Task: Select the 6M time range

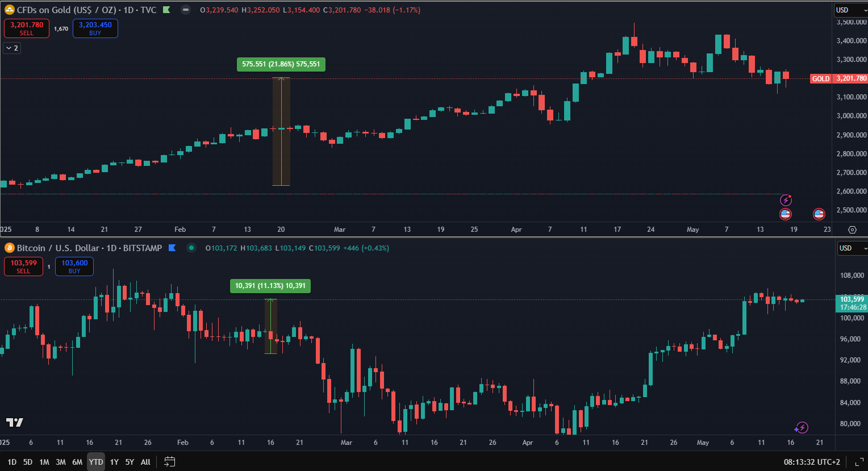Action: pyautogui.click(x=77, y=462)
